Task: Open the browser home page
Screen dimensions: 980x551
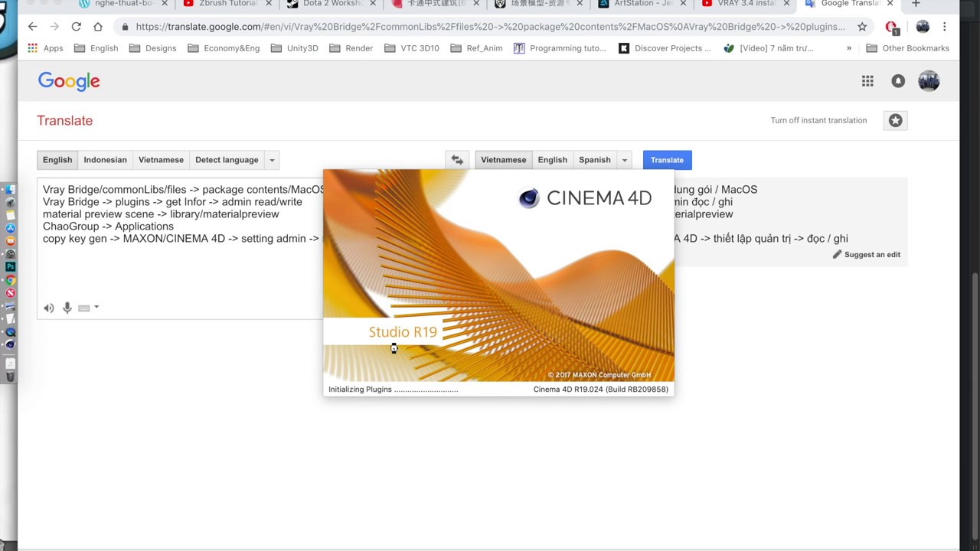Action: point(98,27)
